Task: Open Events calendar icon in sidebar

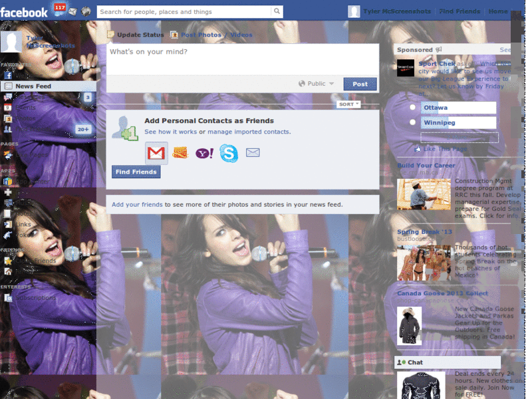Action: (7, 108)
